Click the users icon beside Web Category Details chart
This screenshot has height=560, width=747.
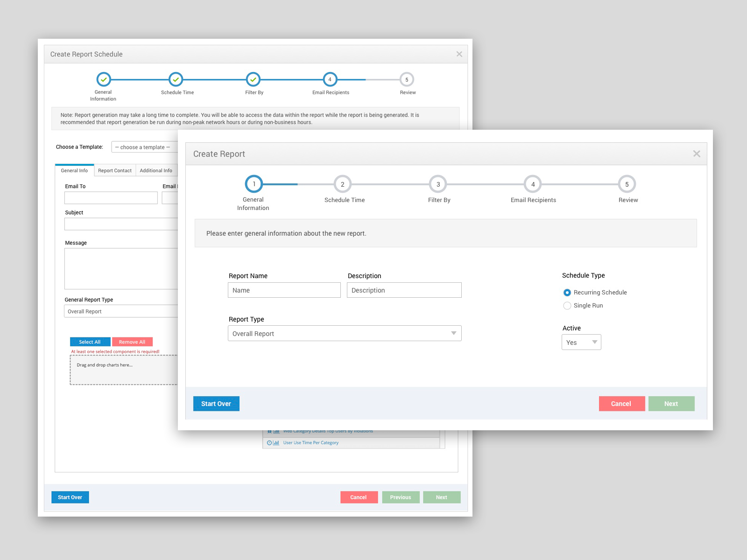269,431
